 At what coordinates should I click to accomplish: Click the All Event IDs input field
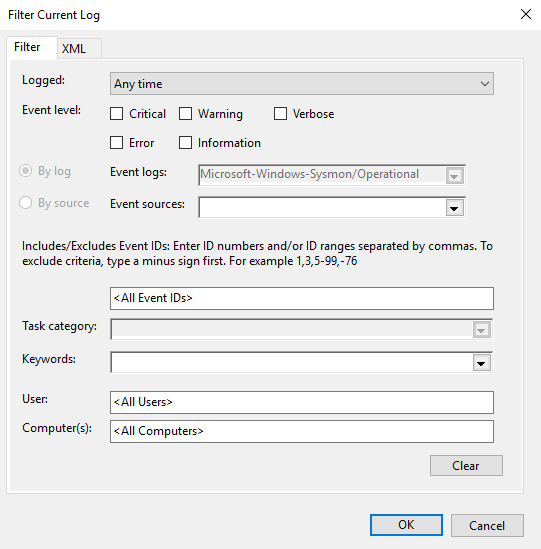302,298
